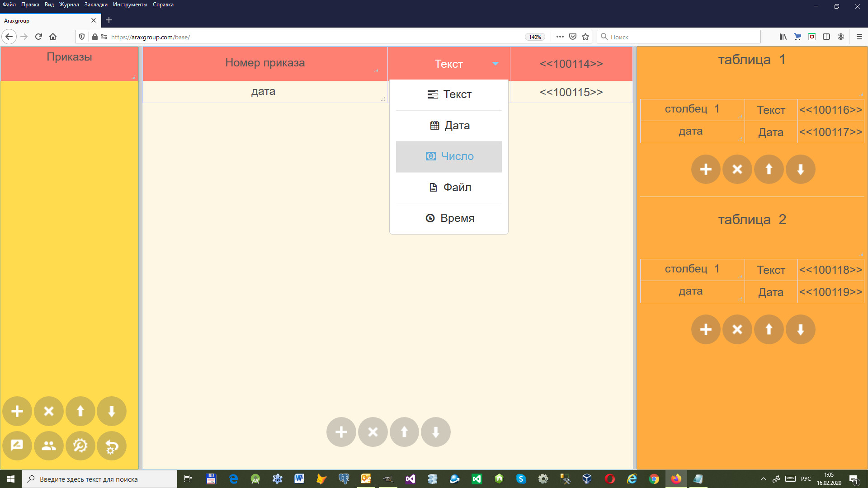Click the delete X button in yellow panel
The image size is (868, 488).
[x=49, y=411]
